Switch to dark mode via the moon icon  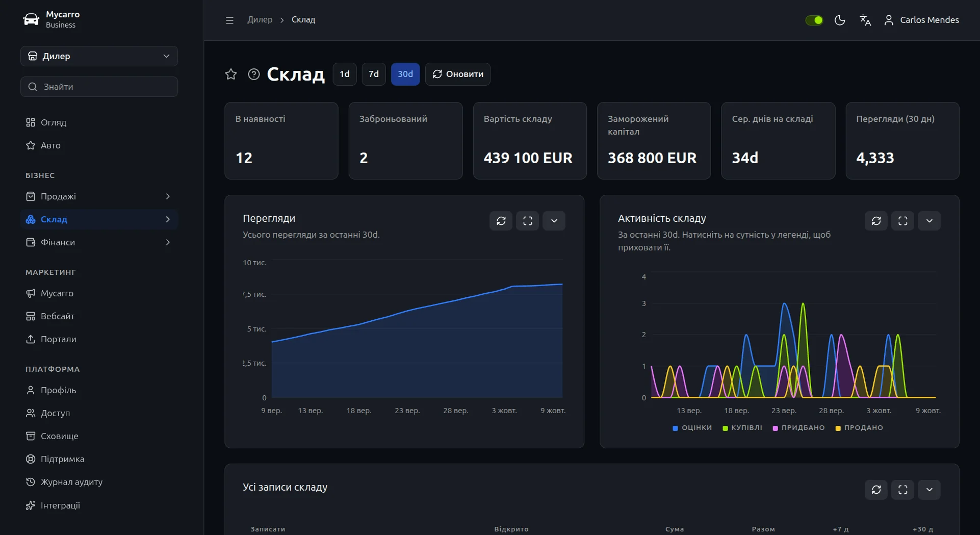(x=840, y=20)
